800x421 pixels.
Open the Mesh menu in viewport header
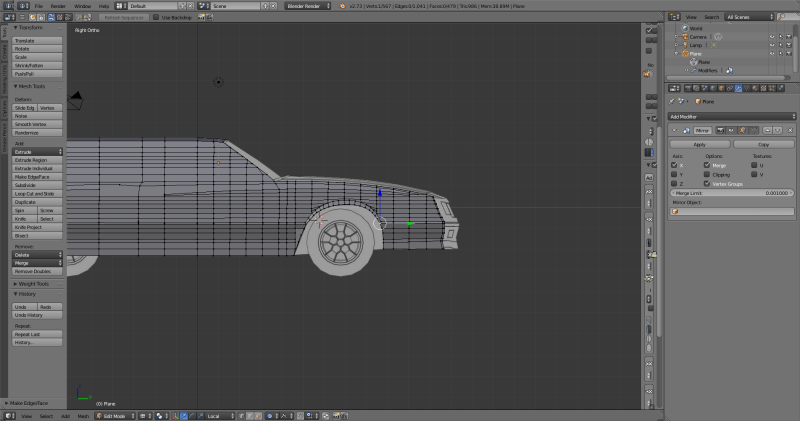click(83, 415)
